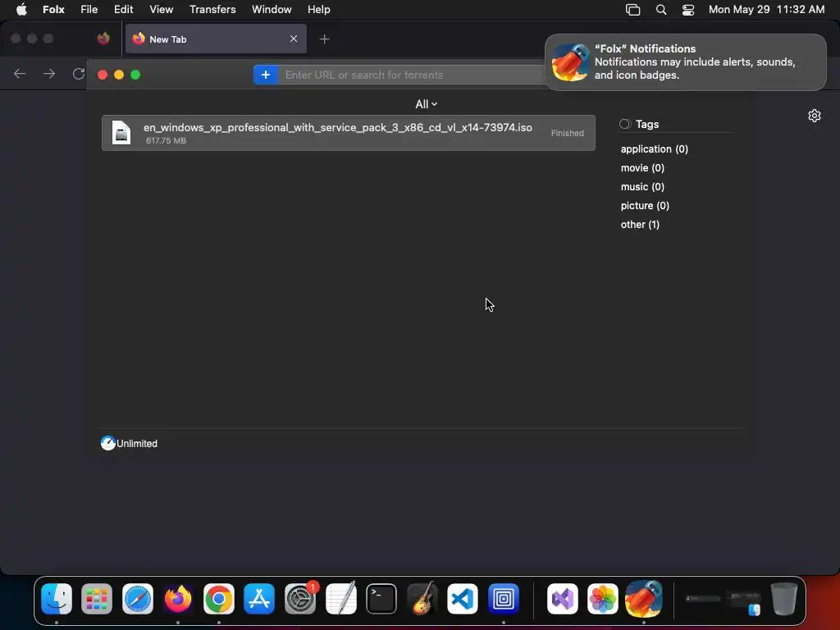
Task: Click Folx rocket icon in the dock
Action: pyautogui.click(x=643, y=598)
